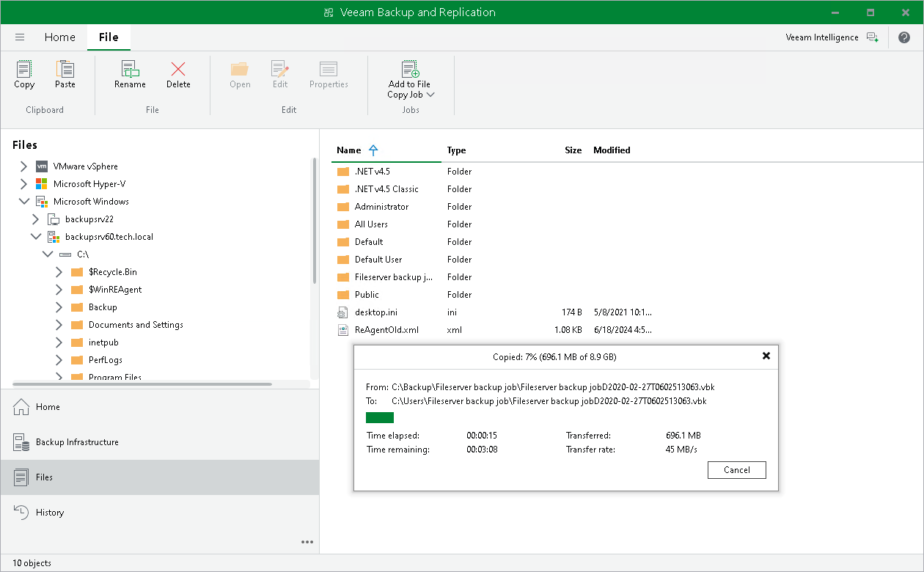Image resolution: width=924 pixels, height=572 pixels.
Task: Select the Microsoft Windows node icon
Action: click(42, 202)
